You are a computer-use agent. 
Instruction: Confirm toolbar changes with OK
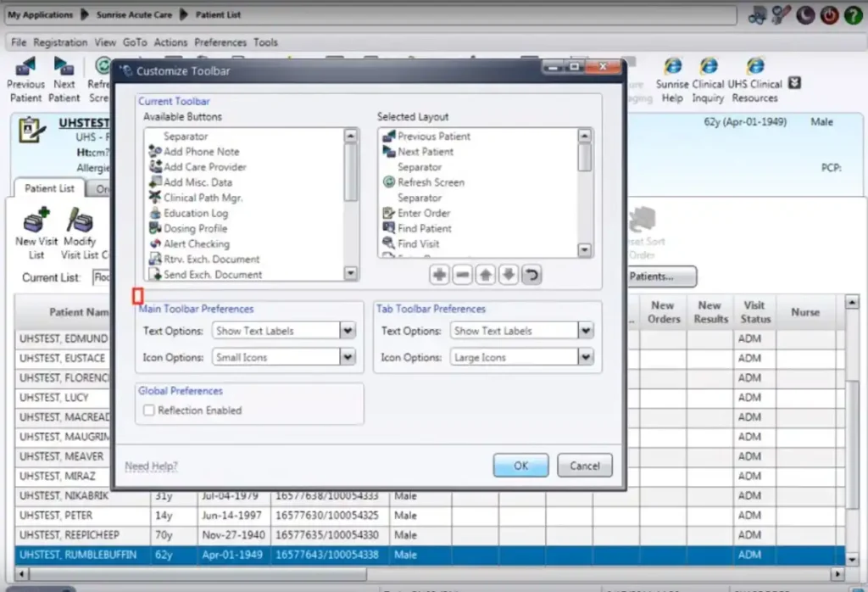[520, 465]
